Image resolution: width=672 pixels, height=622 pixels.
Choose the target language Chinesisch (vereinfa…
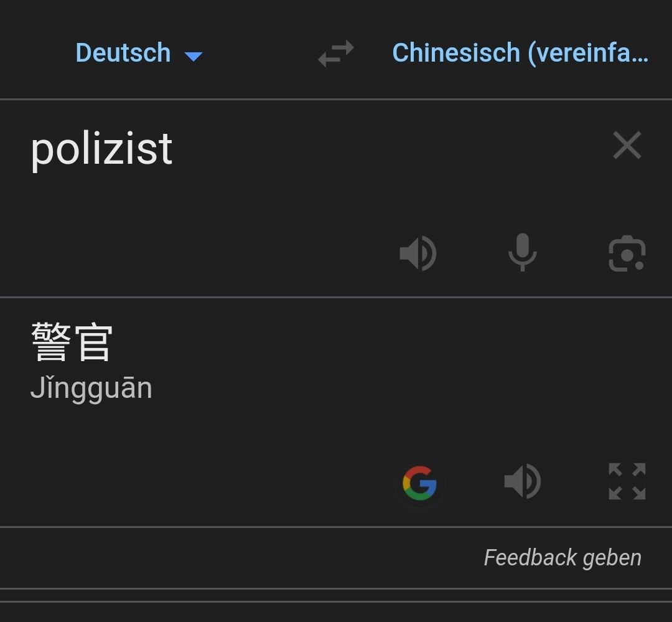[x=520, y=54]
